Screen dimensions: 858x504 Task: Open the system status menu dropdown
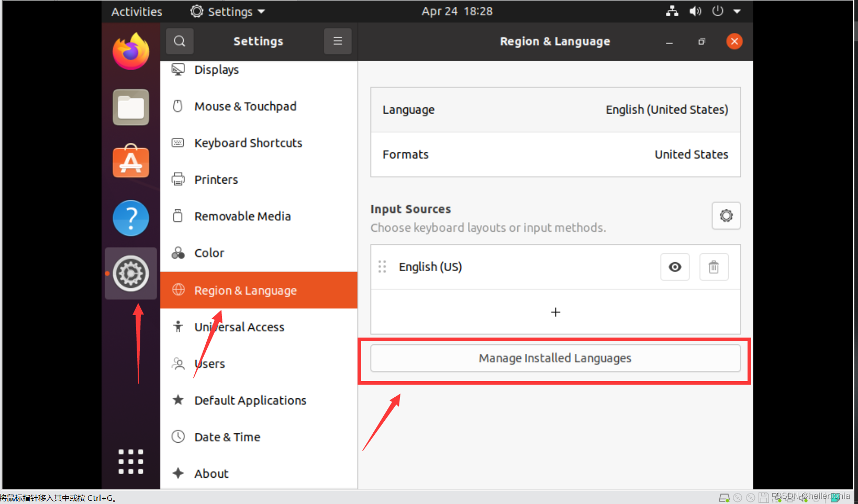coord(737,11)
